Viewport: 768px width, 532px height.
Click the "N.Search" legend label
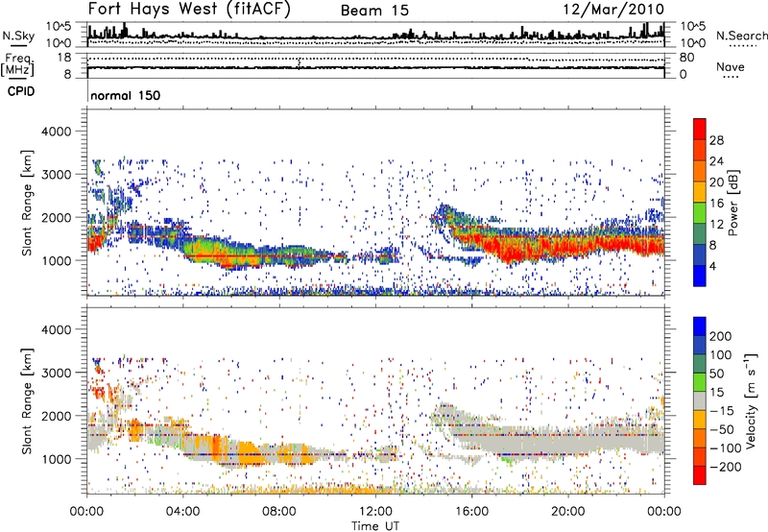click(x=741, y=36)
